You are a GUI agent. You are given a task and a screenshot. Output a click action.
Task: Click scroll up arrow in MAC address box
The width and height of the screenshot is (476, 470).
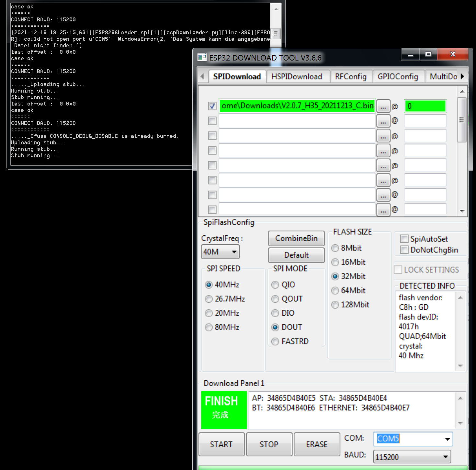pos(460,398)
